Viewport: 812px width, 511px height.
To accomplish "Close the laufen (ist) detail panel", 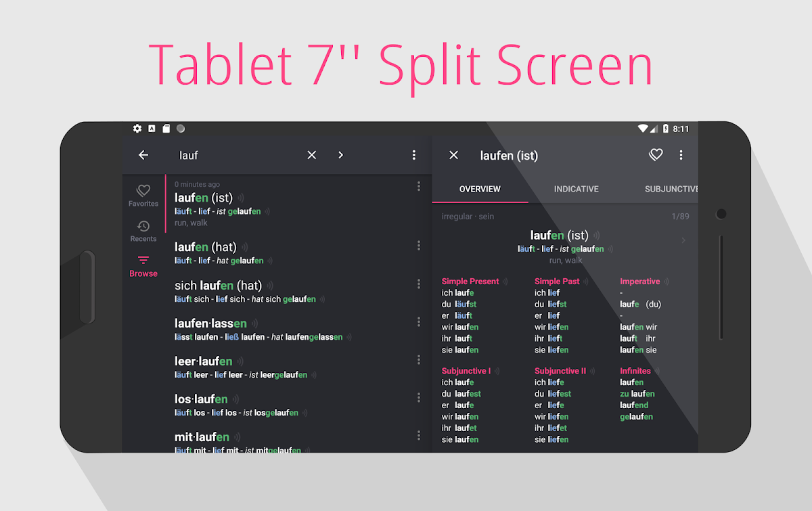I will pyautogui.click(x=454, y=155).
